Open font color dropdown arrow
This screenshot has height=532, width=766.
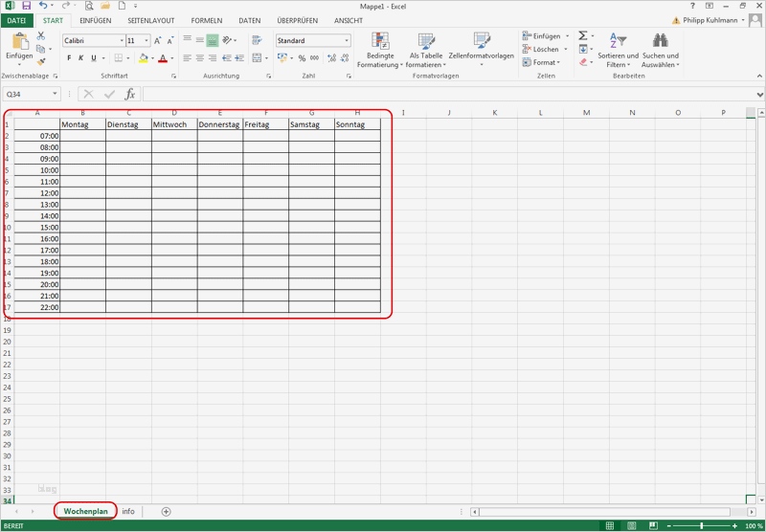(172, 58)
